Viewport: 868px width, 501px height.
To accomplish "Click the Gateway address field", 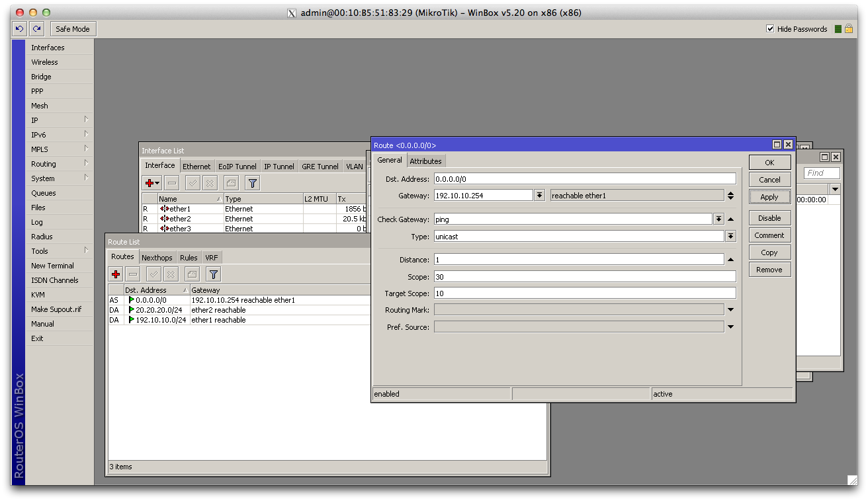I will pos(484,195).
